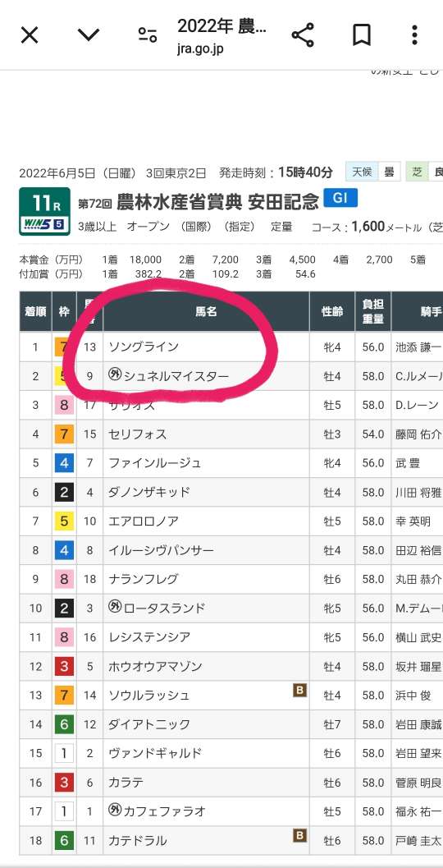Open the site settings tune icon

(x=148, y=35)
